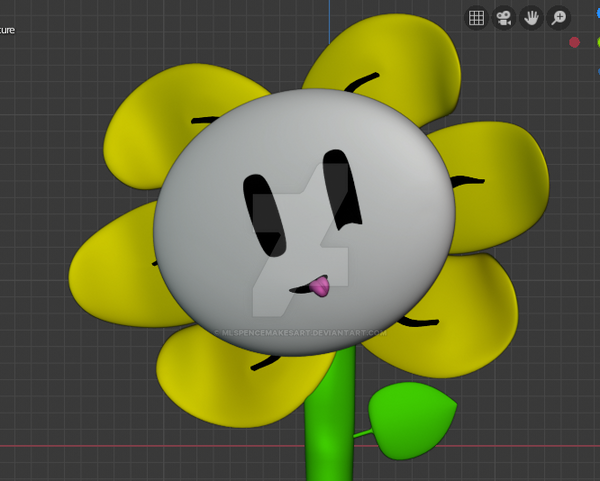The image size is (600, 481).
Task: Select the gray face sphere
Action: point(304,222)
